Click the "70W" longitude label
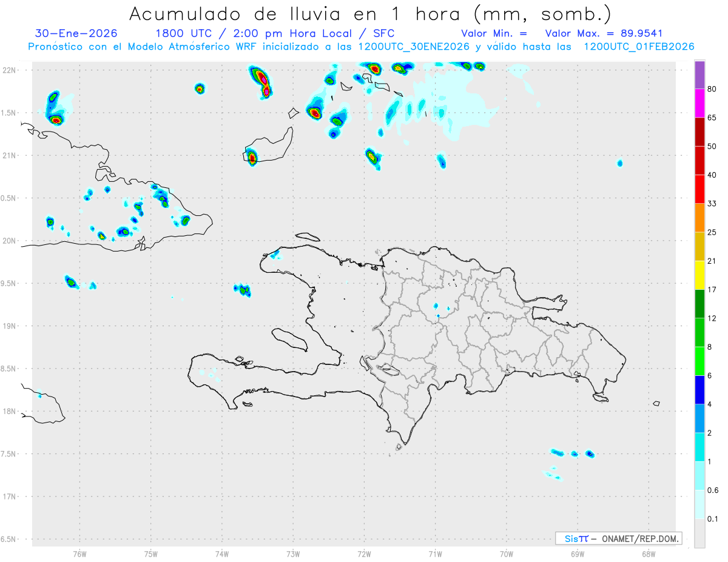 [507, 554]
